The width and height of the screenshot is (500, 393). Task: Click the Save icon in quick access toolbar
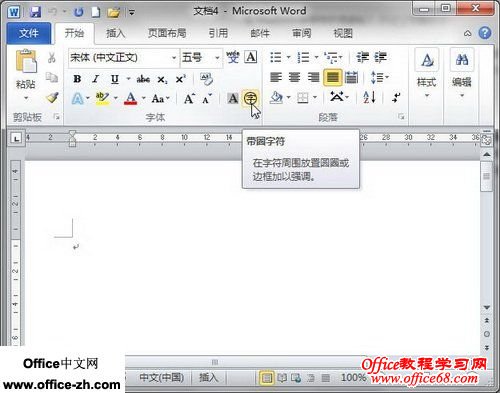(x=35, y=12)
